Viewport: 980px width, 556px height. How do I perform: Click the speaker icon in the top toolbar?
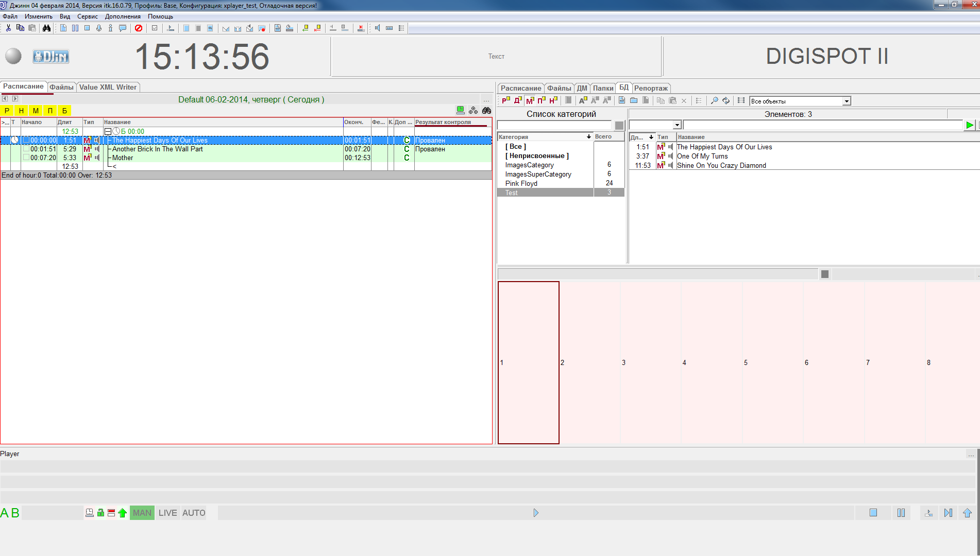(377, 28)
